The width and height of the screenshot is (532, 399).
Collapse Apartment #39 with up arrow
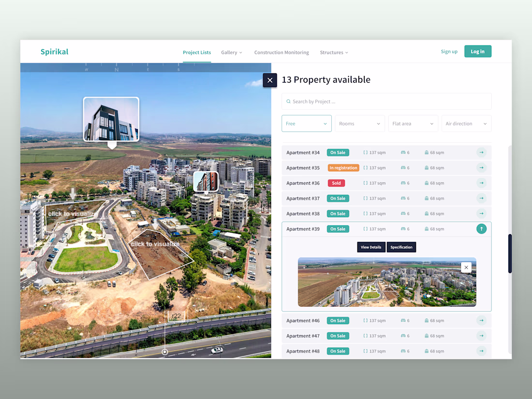point(481,229)
